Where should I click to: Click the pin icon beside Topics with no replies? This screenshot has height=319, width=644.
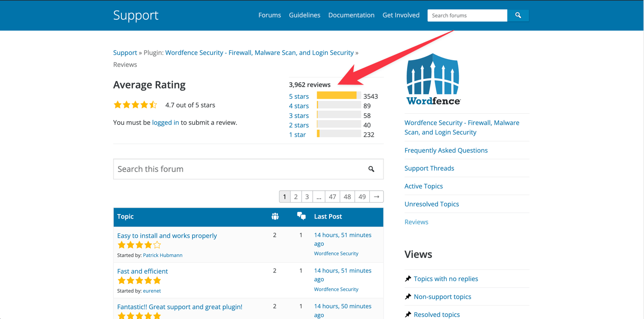[x=408, y=279]
